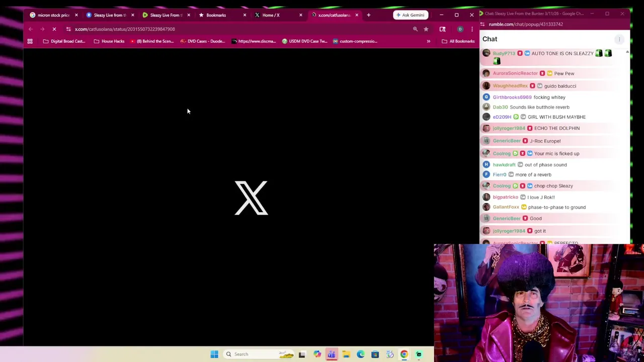Image resolution: width=644 pixels, height=362 pixels.
Task: Open the Windows Start menu
Action: point(214,354)
